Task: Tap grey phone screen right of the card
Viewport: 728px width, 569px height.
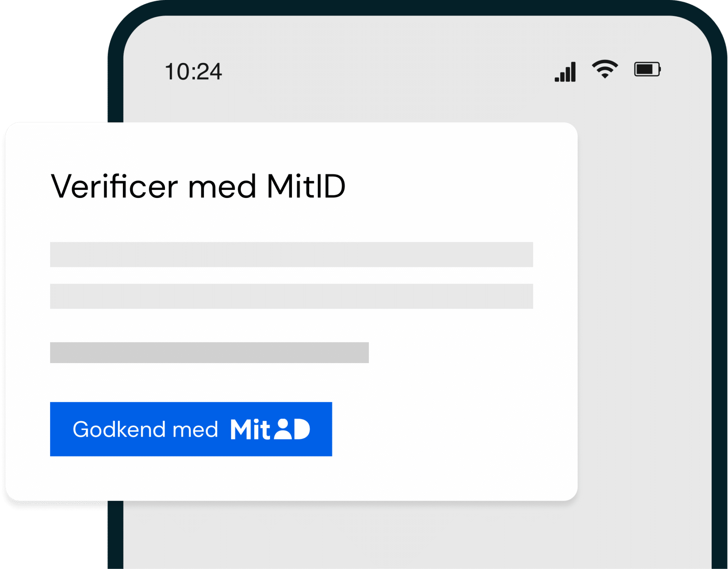Action: (645, 303)
